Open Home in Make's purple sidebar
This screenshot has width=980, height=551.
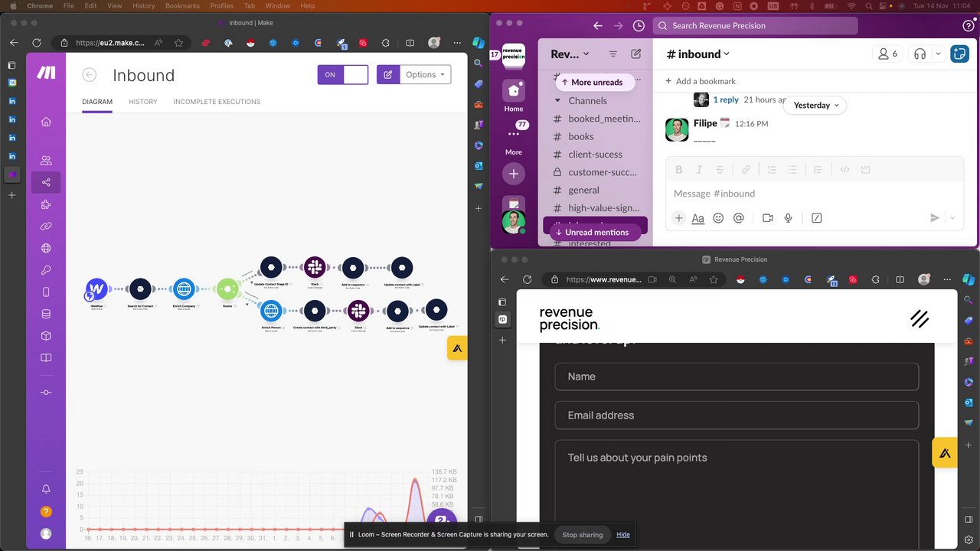click(46, 122)
